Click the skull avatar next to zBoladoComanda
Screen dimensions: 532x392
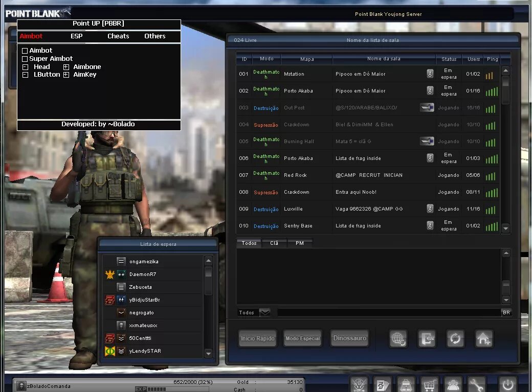pos(21,386)
